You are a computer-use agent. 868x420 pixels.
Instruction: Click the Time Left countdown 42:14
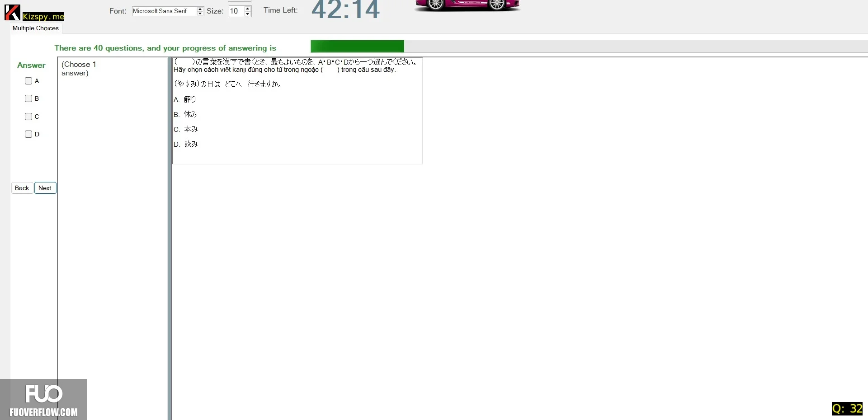tap(345, 10)
